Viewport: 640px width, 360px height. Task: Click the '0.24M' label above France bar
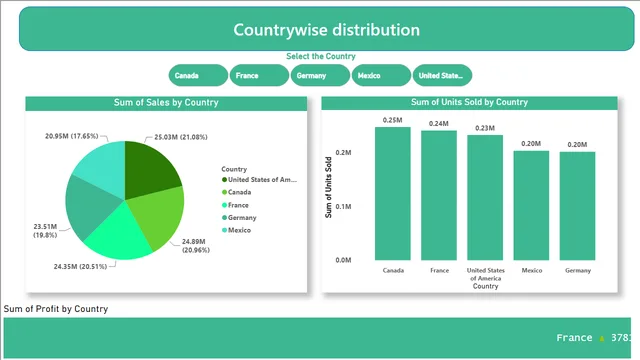click(x=439, y=124)
